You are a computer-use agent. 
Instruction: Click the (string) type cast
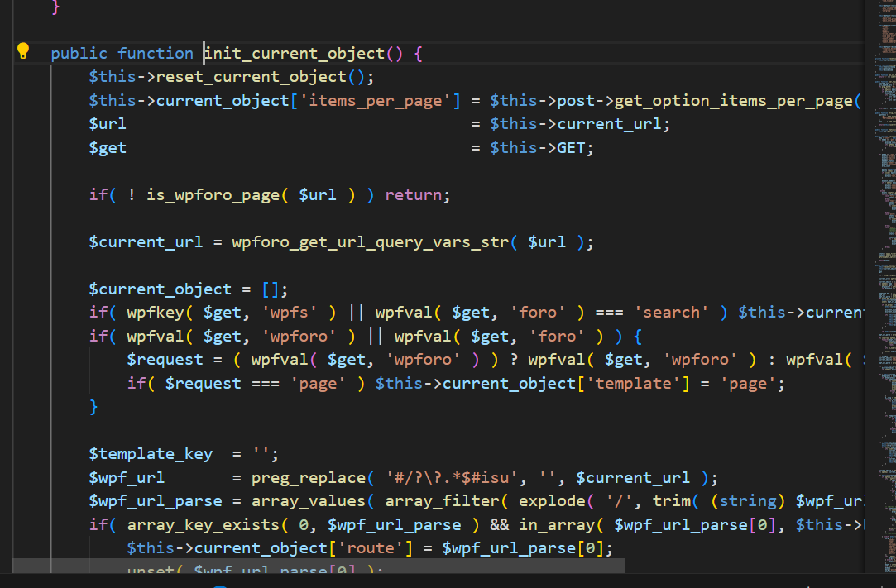[748, 501]
